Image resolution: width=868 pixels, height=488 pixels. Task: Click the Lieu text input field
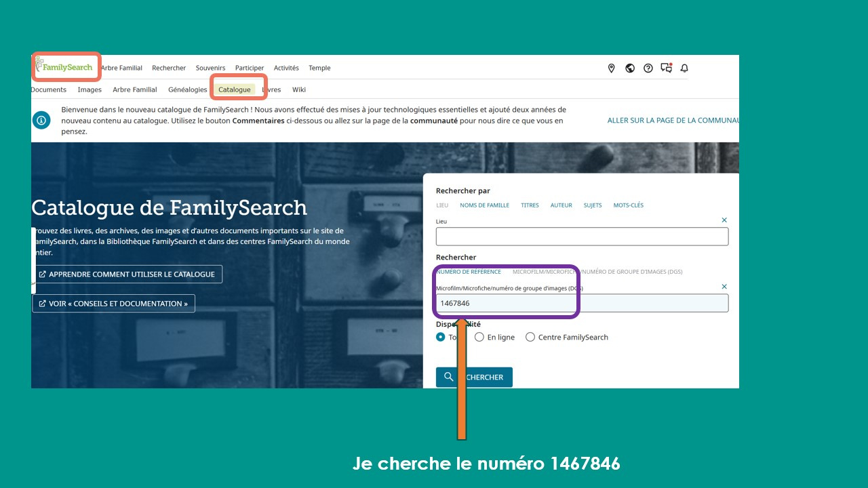(x=582, y=237)
